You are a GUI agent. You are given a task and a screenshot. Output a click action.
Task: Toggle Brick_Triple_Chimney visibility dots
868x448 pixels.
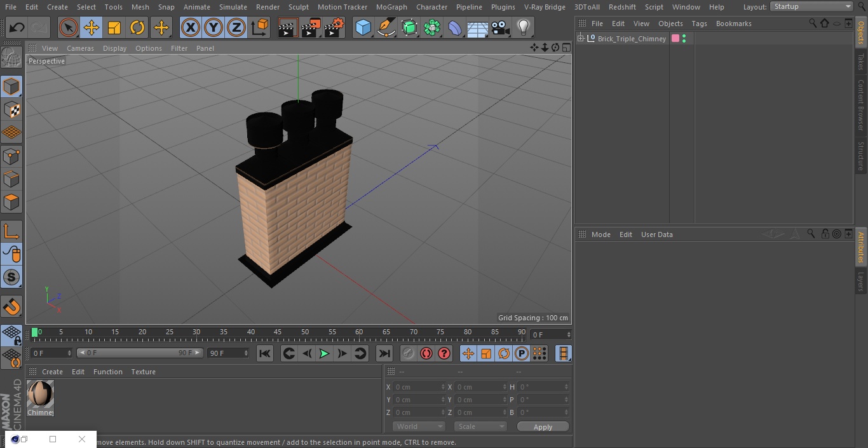tap(684, 39)
